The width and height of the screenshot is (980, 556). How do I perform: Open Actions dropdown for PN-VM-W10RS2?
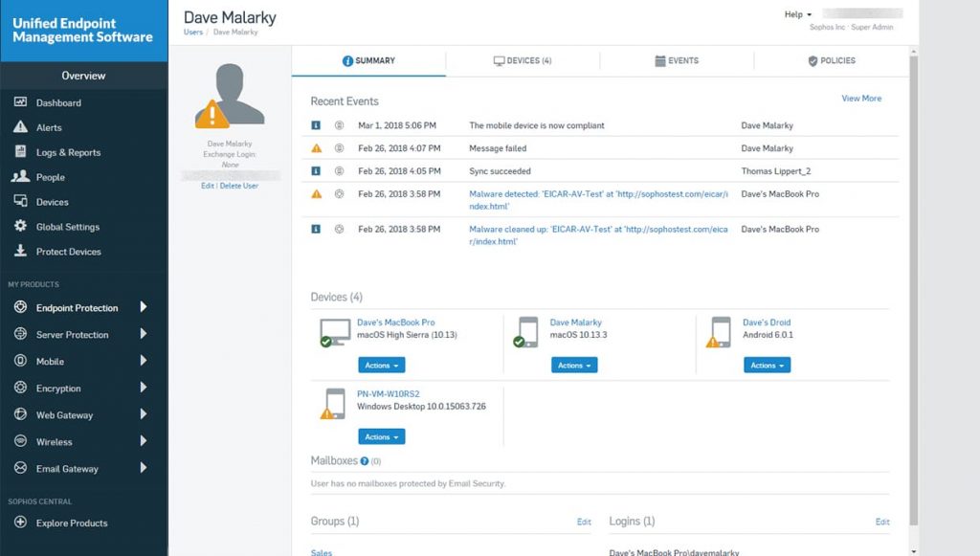pos(381,436)
